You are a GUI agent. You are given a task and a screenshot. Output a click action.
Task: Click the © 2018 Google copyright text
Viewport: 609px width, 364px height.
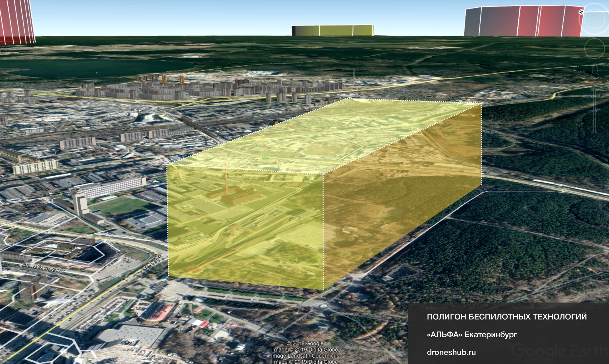click(305, 343)
